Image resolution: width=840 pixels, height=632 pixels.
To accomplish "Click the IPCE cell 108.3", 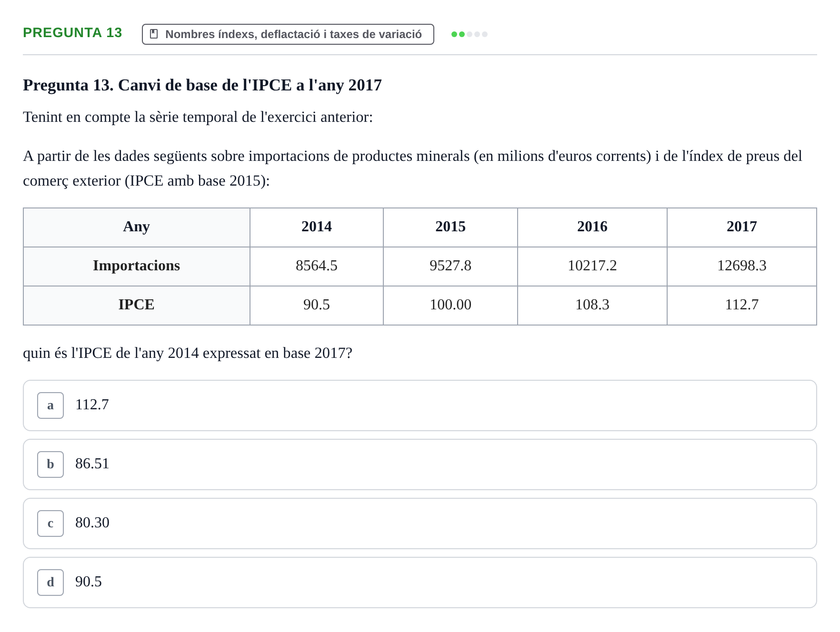I will click(592, 306).
